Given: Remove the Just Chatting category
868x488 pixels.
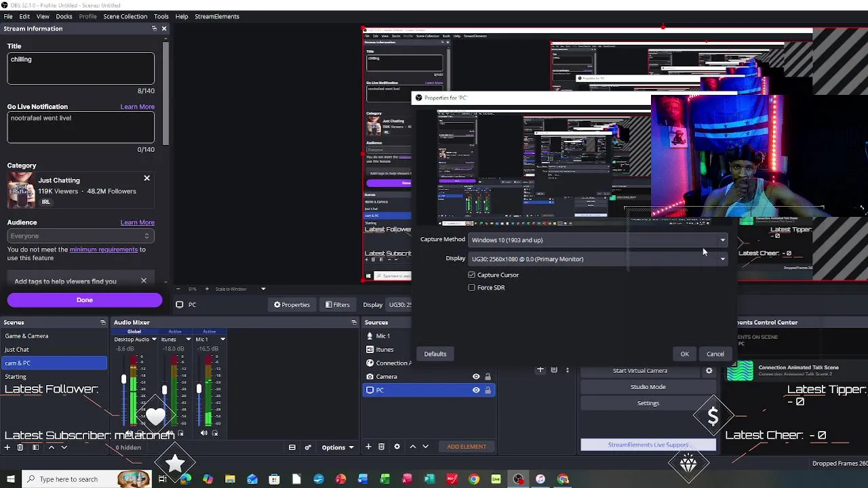Looking at the screenshot, I should 146,178.
